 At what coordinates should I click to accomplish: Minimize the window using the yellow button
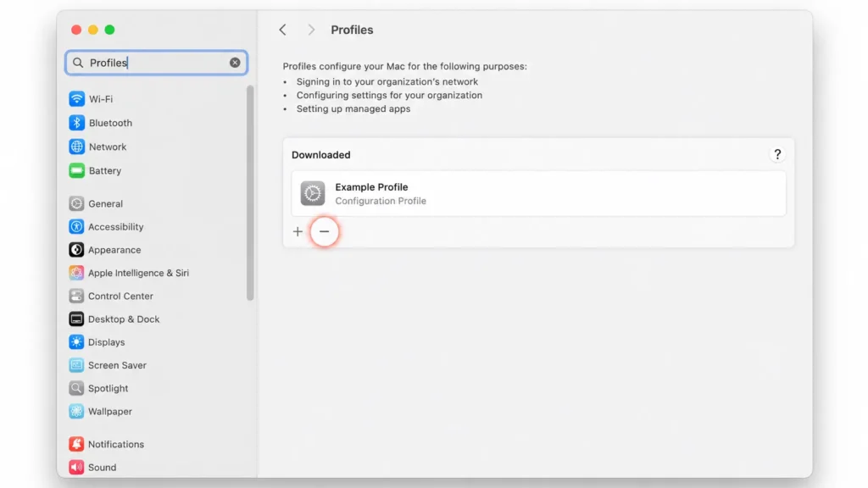(93, 30)
